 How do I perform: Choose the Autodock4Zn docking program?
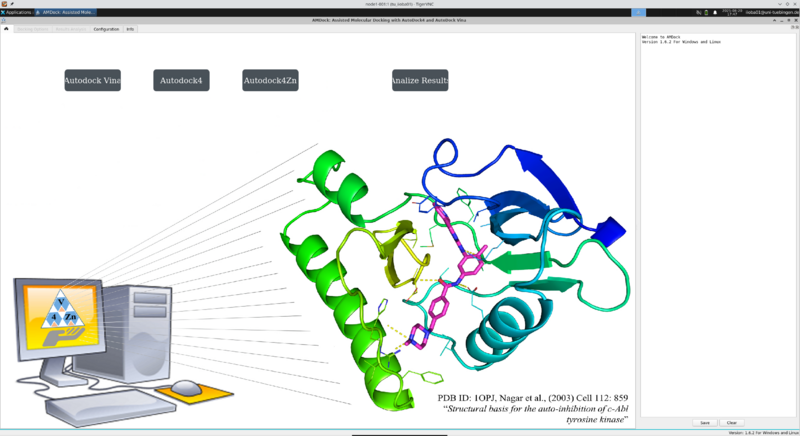coord(270,80)
